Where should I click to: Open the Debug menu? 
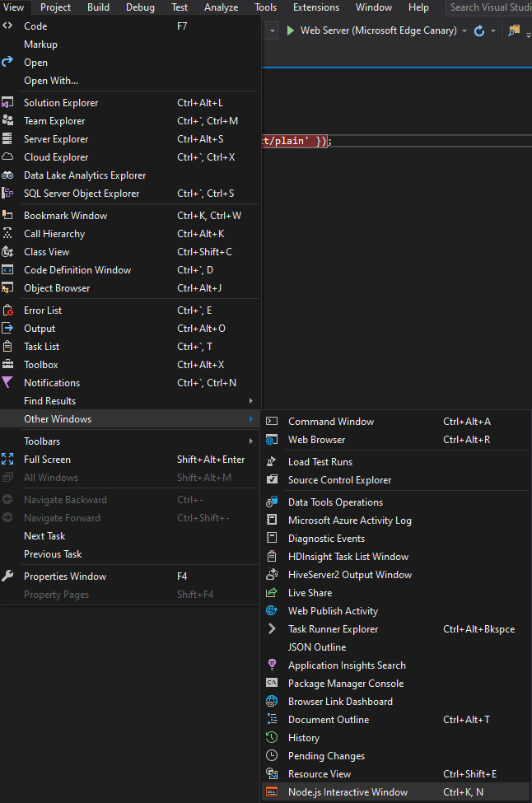pos(140,7)
